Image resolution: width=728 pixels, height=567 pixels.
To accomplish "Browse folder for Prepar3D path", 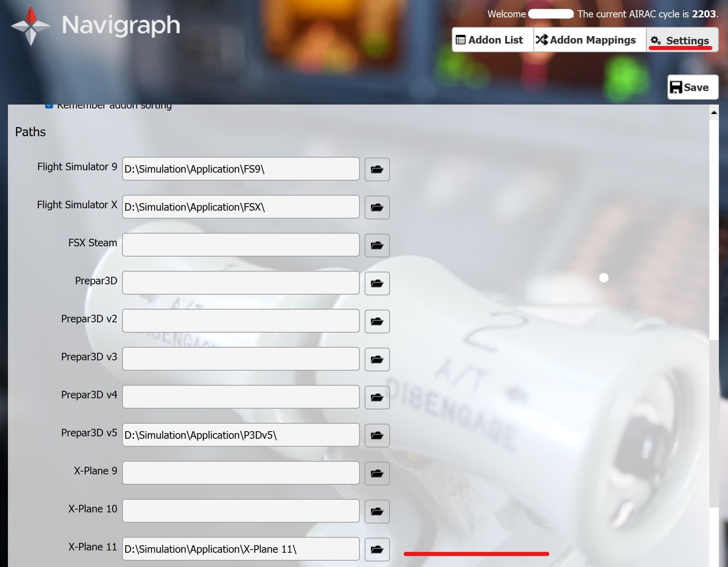I will coord(377,283).
